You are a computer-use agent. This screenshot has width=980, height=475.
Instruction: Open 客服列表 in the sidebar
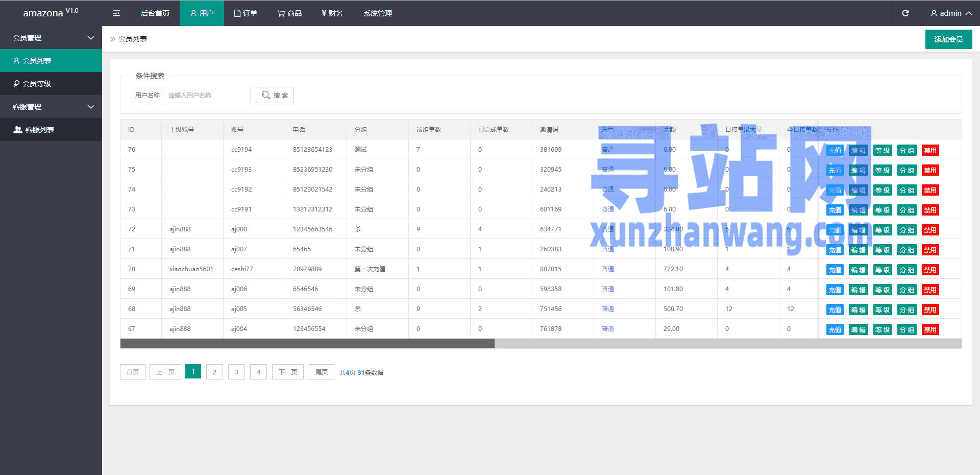pos(51,130)
